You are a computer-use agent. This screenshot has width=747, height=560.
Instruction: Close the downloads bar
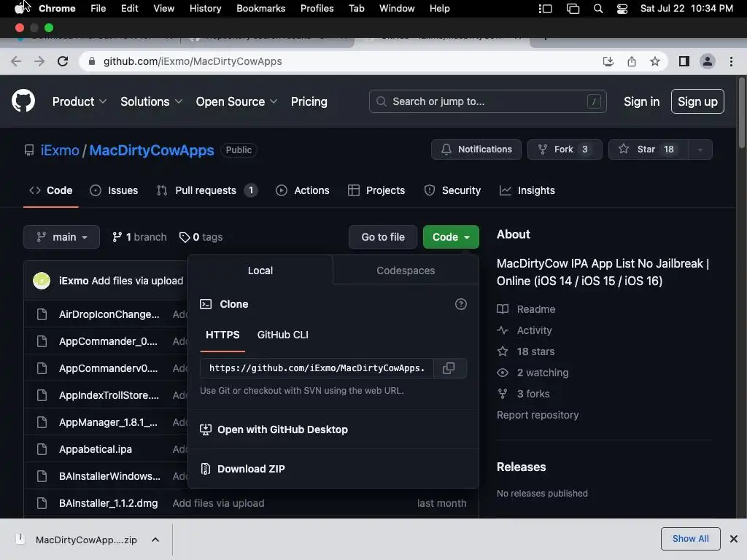click(734, 539)
